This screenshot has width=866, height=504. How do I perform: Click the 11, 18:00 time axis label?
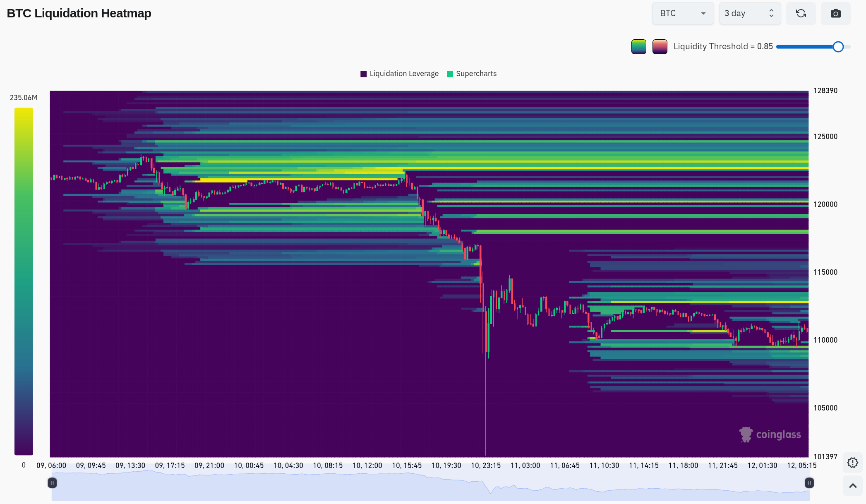(684, 466)
